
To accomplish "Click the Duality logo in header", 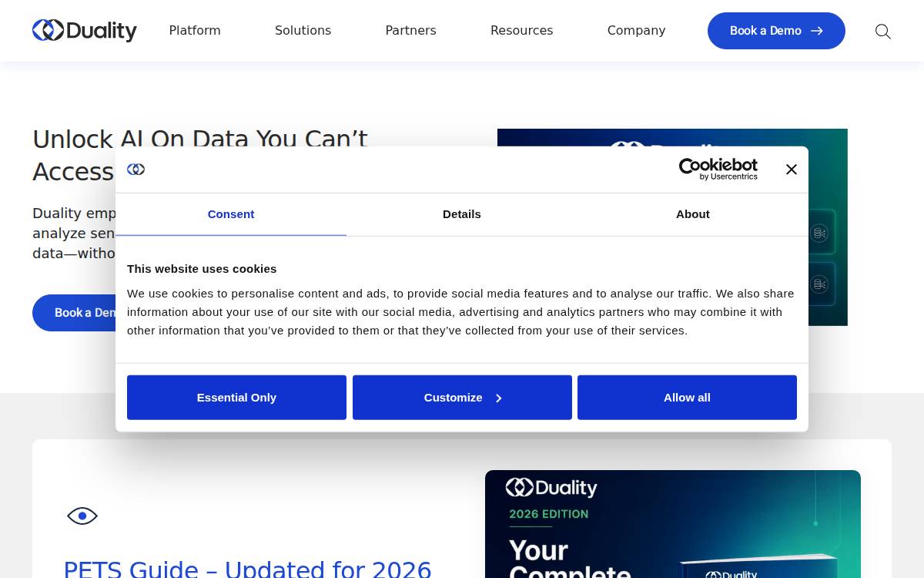I will pyautogui.click(x=85, y=31).
